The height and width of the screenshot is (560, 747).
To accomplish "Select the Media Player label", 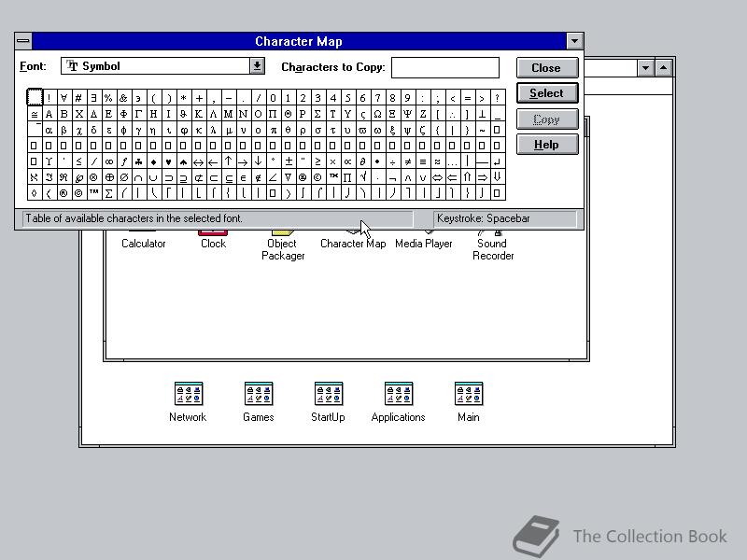I will [424, 244].
